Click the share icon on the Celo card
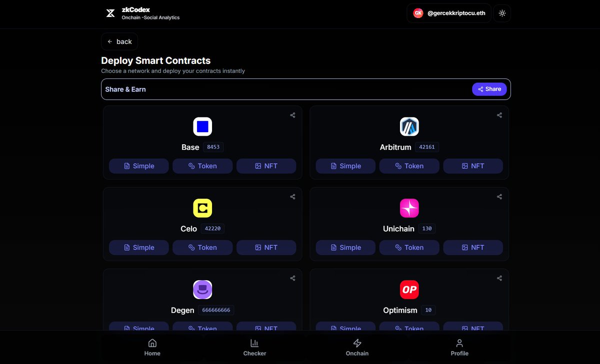The image size is (600, 364). coord(292,197)
